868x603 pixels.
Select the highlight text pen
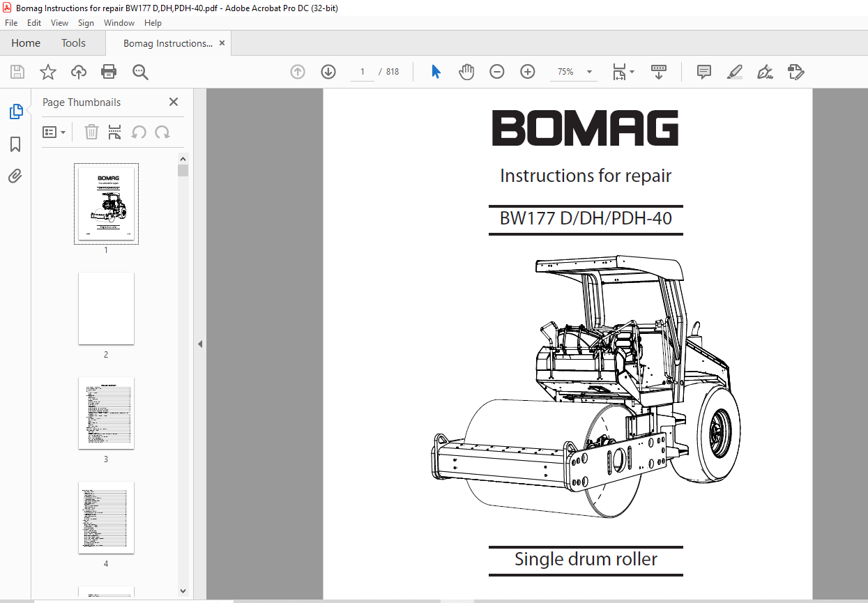[734, 72]
